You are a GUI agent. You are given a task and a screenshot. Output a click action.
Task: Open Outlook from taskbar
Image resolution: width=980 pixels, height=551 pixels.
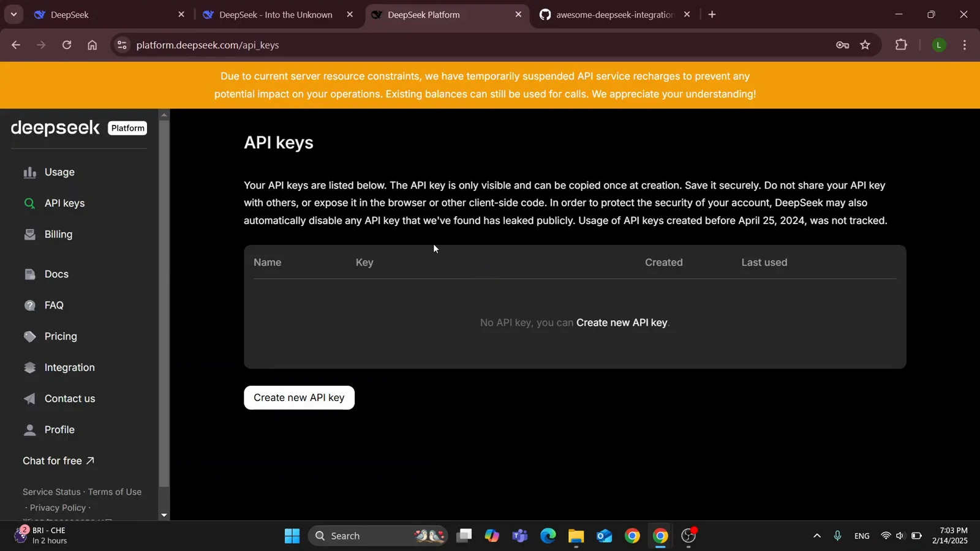click(604, 536)
